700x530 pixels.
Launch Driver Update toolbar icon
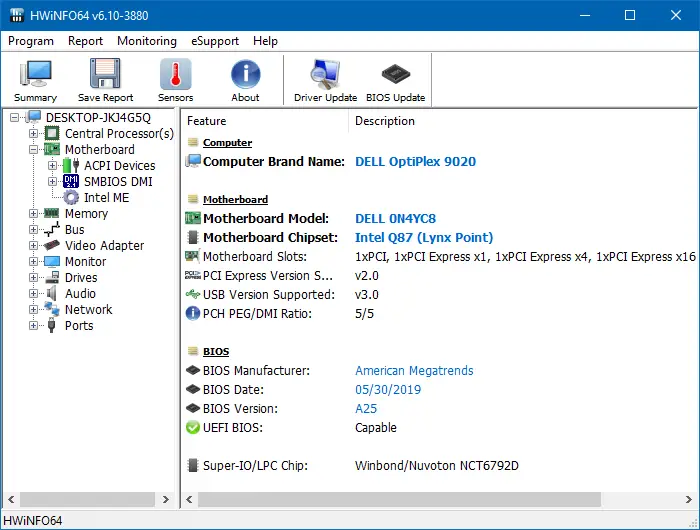[325, 74]
